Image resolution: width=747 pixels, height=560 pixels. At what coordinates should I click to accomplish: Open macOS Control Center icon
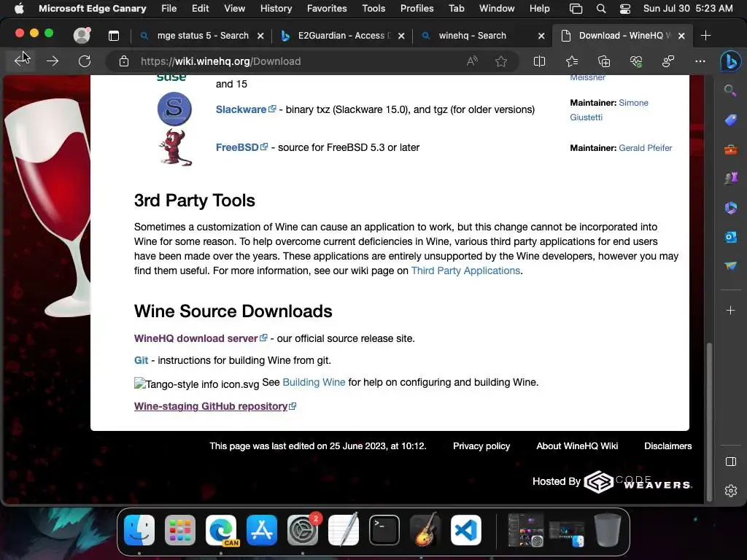point(624,9)
